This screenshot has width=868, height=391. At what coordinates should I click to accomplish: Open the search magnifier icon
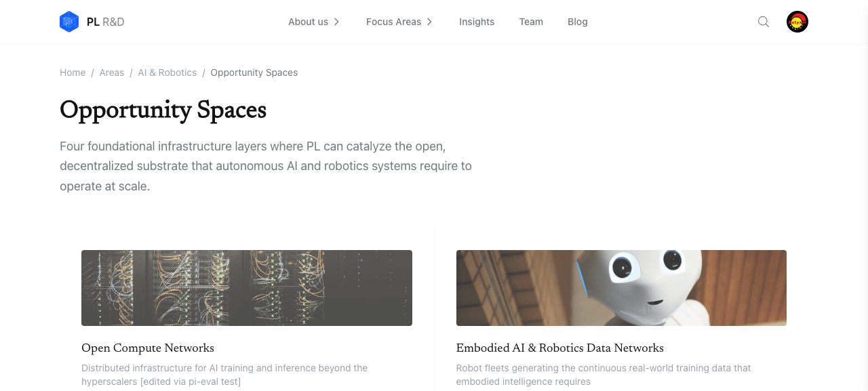coord(764,22)
